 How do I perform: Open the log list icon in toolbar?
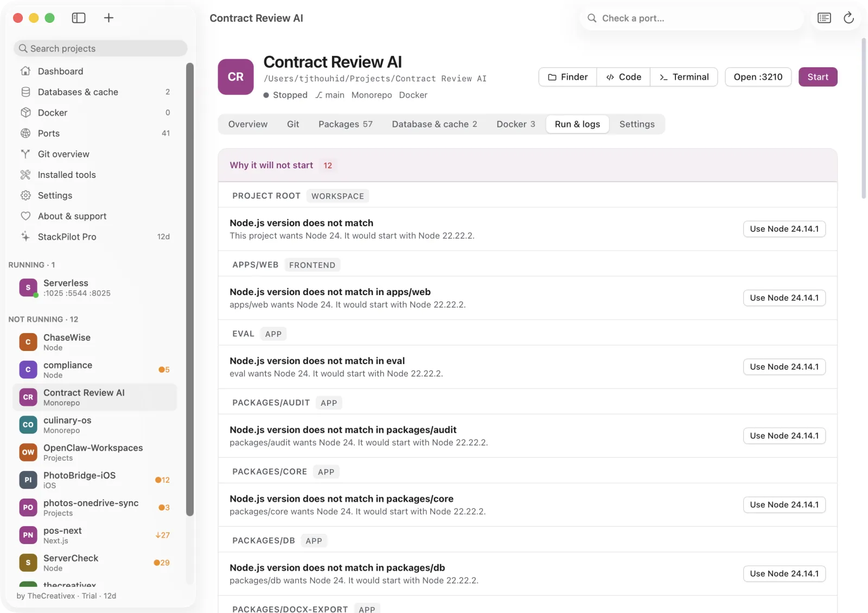click(x=824, y=18)
